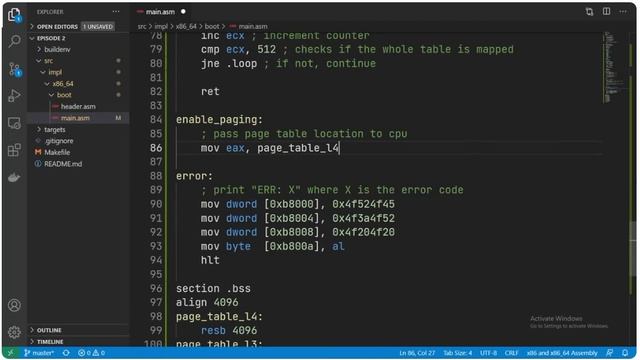The height and width of the screenshot is (360, 640).
Task: Open the Remote Explorer view
Action: (x=14, y=123)
